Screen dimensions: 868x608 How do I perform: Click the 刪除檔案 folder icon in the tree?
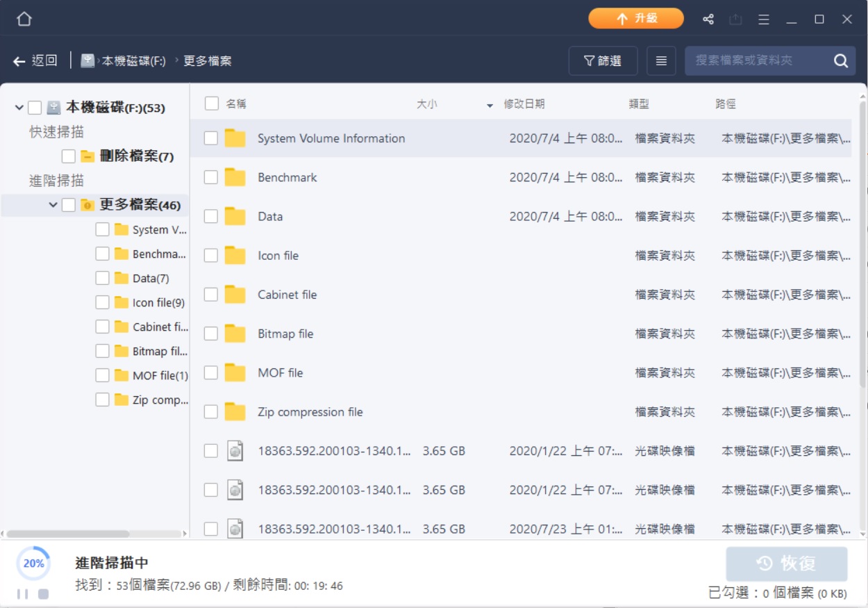[87, 156]
